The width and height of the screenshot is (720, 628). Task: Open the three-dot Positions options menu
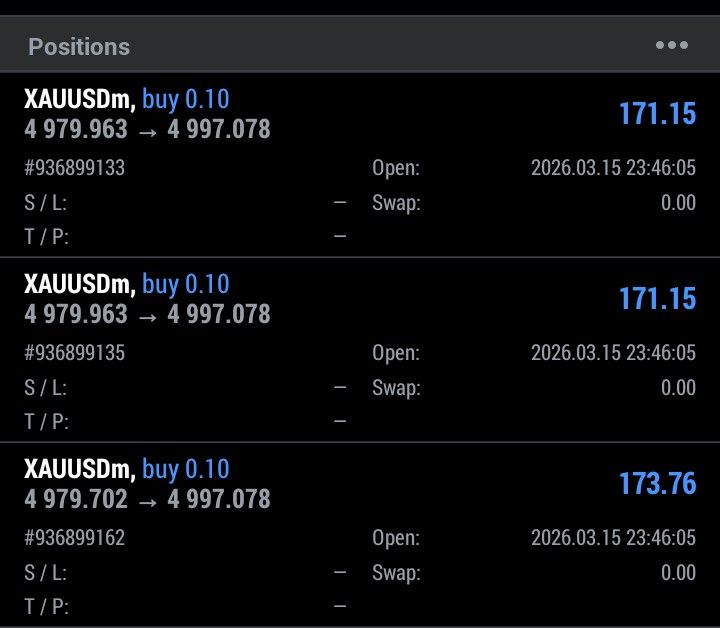click(671, 46)
